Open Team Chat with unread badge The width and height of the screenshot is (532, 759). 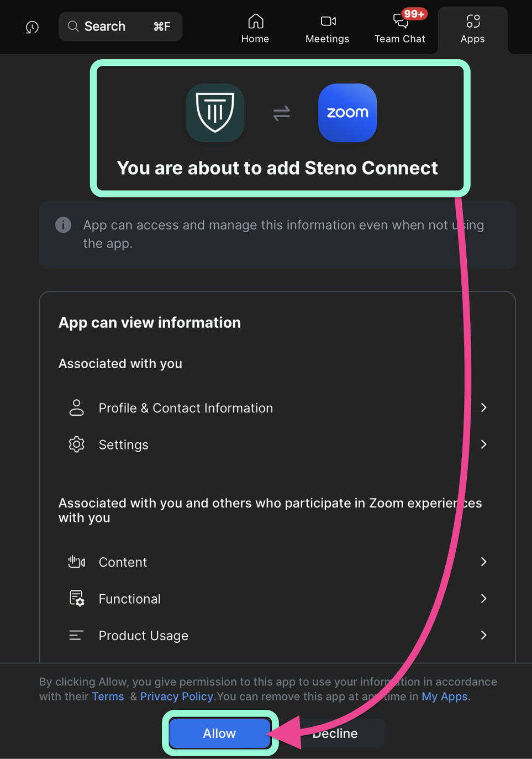[399, 21]
